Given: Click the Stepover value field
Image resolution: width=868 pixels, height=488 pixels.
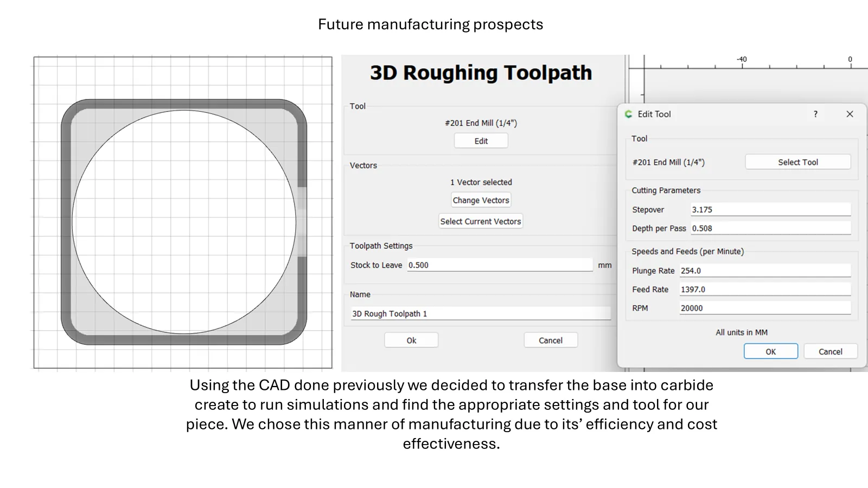Looking at the screenshot, I should point(771,210).
